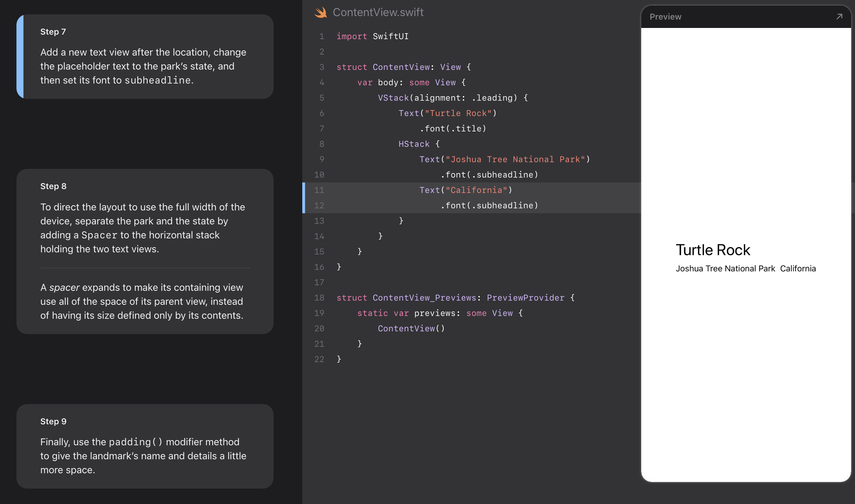Click the VStack alignment leading line
The width and height of the screenshot is (855, 504).
[452, 98]
